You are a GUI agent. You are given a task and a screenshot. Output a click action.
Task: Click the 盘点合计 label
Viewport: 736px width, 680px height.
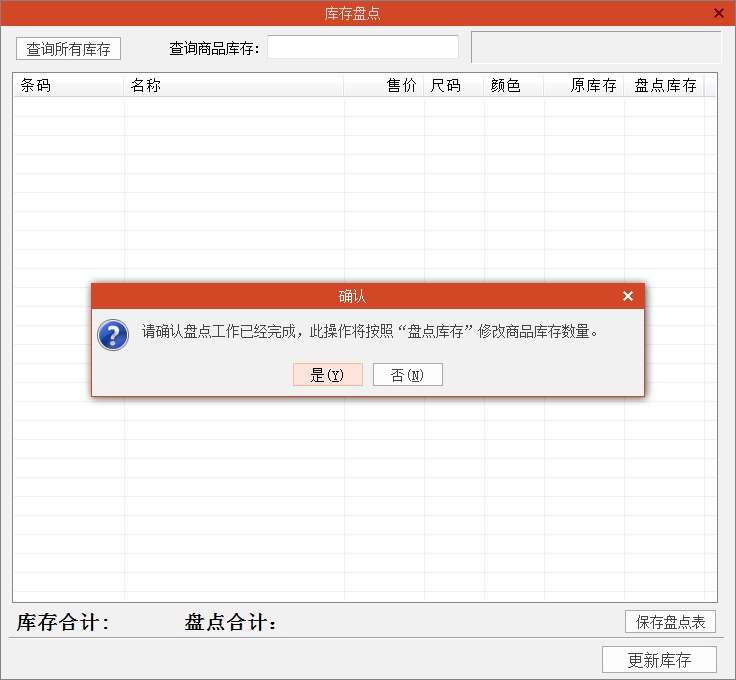click(x=230, y=623)
